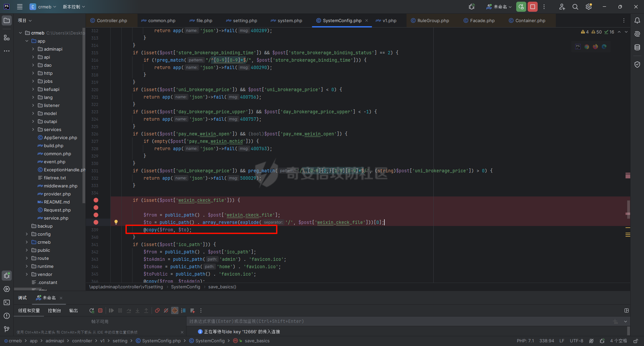644x346 pixels.
Task: Resume program in debug toolbar
Action: tap(111, 310)
